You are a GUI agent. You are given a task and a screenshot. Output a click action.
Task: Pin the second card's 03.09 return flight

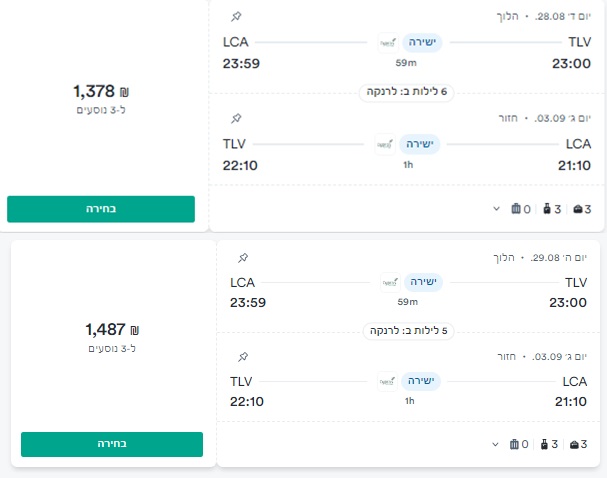[x=243, y=357]
